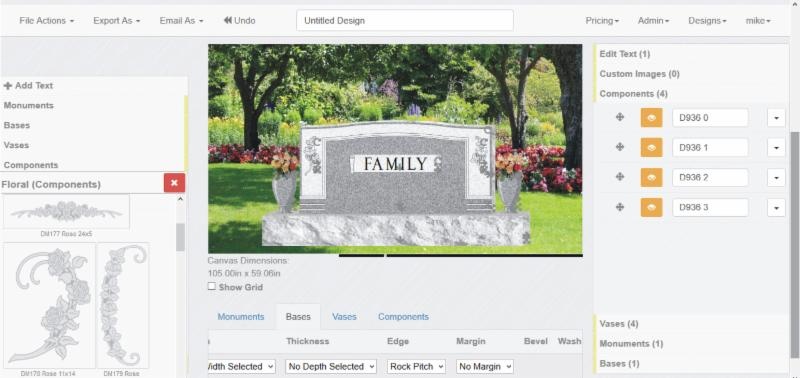Select the DM178 Rose 11x14 floral thumbnail
The image size is (800, 378).
[x=49, y=305]
